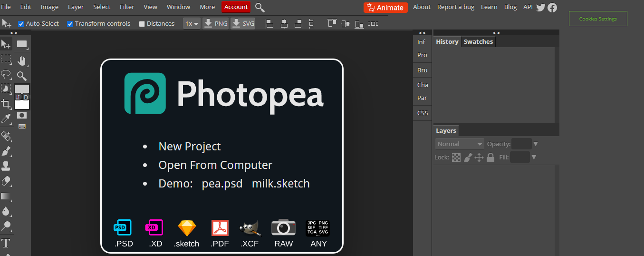The height and width of the screenshot is (256, 644).
Task: Toggle lock transparent pixels checkerboard icon
Action: click(x=456, y=158)
